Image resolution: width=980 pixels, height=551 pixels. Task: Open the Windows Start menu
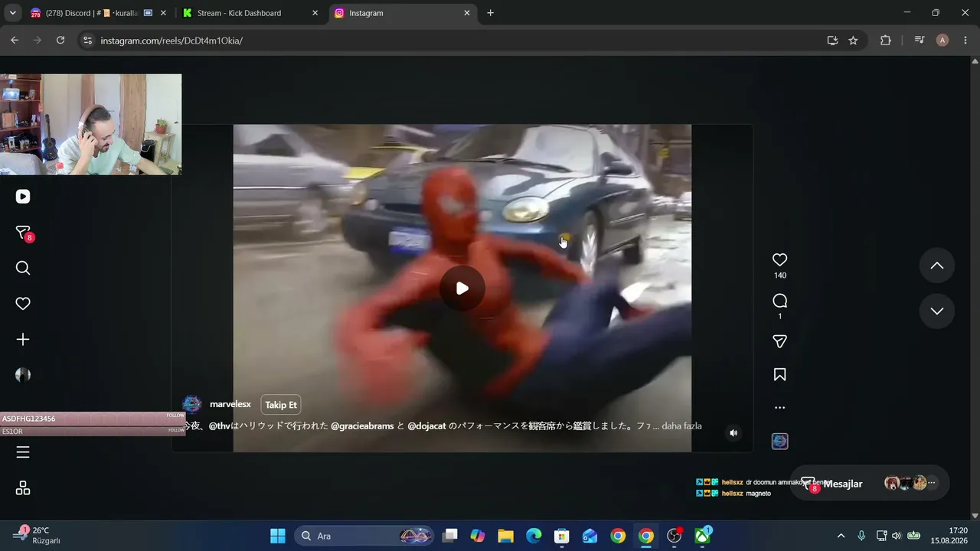278,536
